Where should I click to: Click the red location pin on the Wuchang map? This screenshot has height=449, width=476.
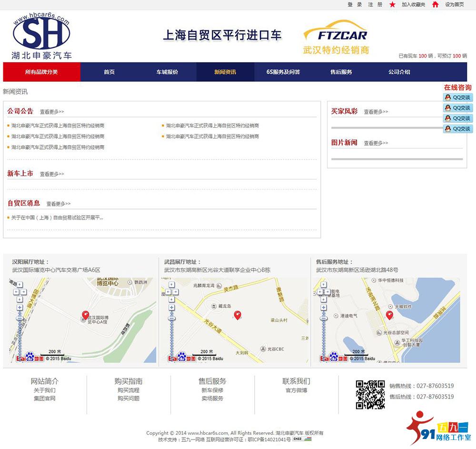238,316
